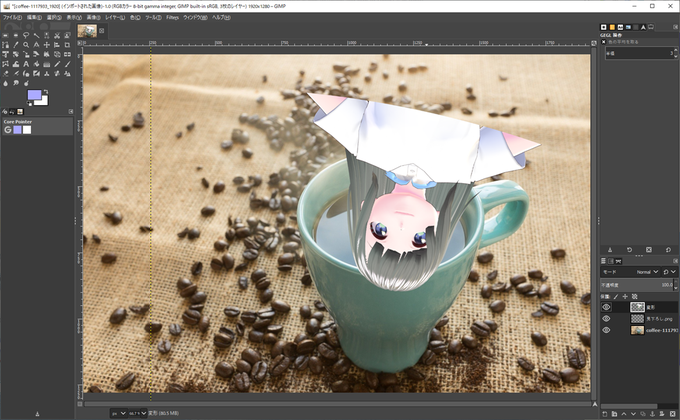Image resolution: width=680 pixels, height=420 pixels.
Task: Open the Layers dock tab menu
Action: coord(675,261)
